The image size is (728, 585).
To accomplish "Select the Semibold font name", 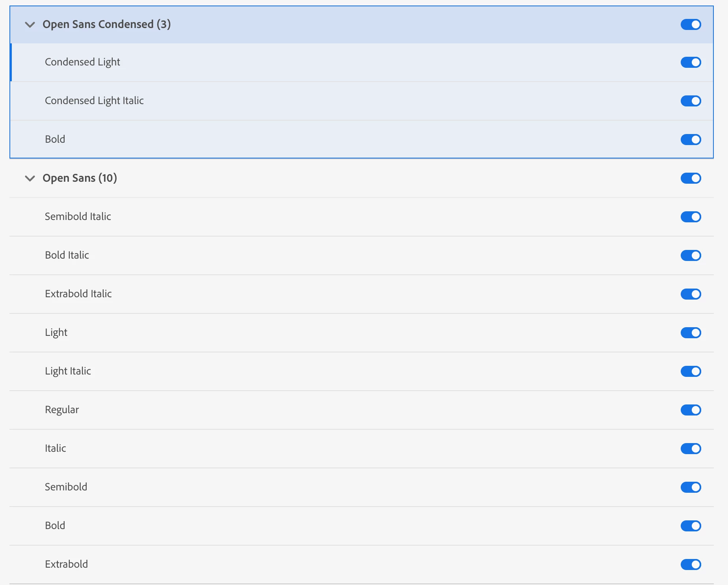I will point(66,487).
